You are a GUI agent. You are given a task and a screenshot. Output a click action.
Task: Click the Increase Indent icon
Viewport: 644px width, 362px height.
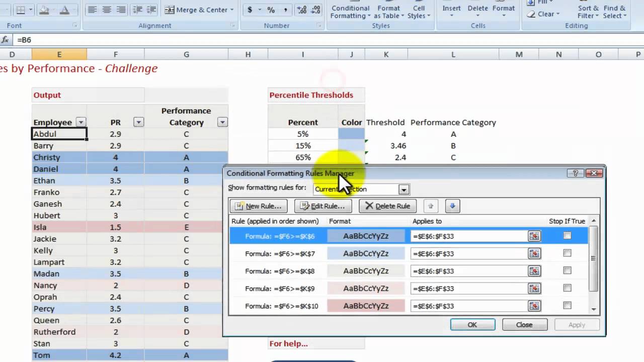pyautogui.click(x=152, y=10)
